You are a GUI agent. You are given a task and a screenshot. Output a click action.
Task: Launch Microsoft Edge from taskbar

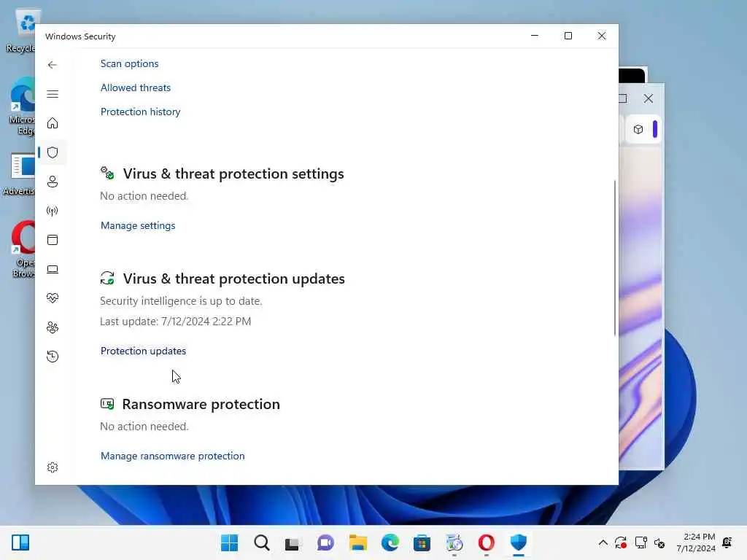(390, 542)
